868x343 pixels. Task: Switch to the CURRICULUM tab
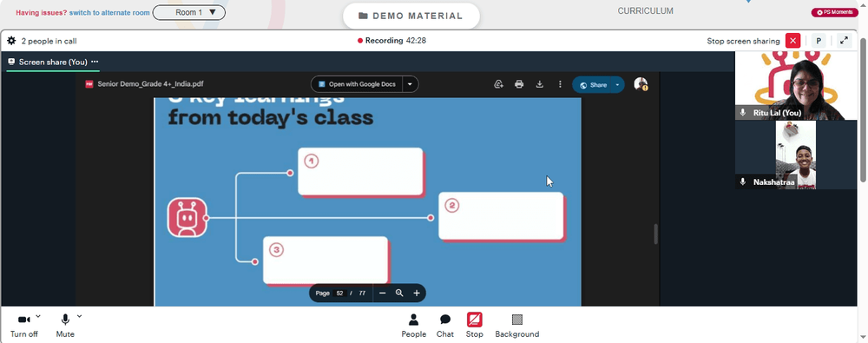[646, 10]
